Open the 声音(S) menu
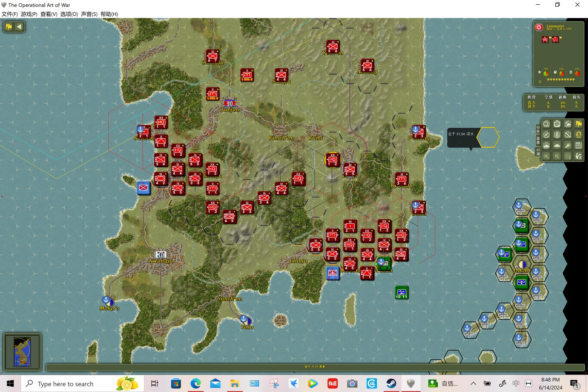588x392 pixels. point(89,14)
